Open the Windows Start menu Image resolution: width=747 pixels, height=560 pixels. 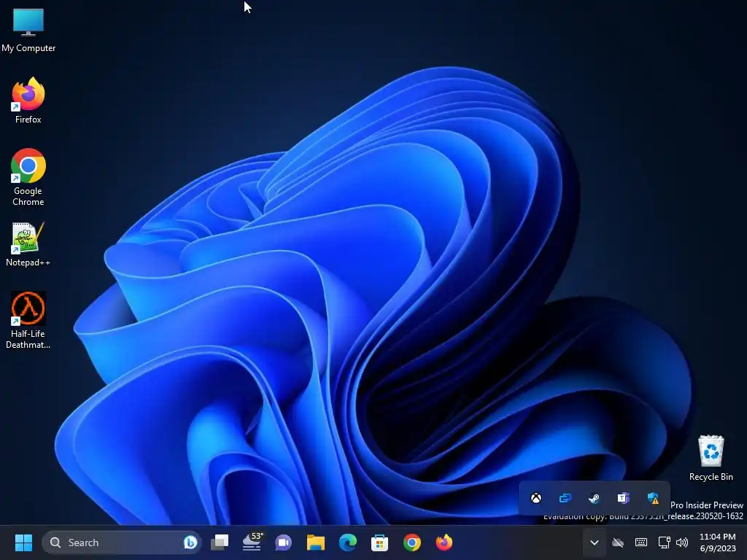coord(23,542)
